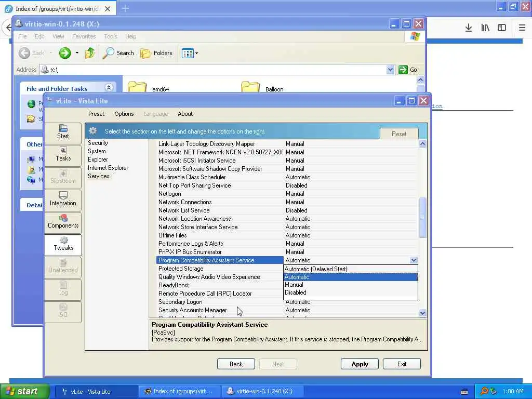Open the Tasks section in vLite sidebar
The height and width of the screenshot is (399, 532).
pos(63,155)
